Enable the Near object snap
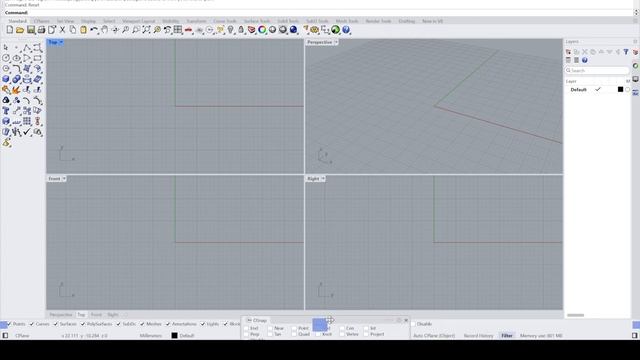This screenshot has width=640, height=360. pyautogui.click(x=270, y=328)
